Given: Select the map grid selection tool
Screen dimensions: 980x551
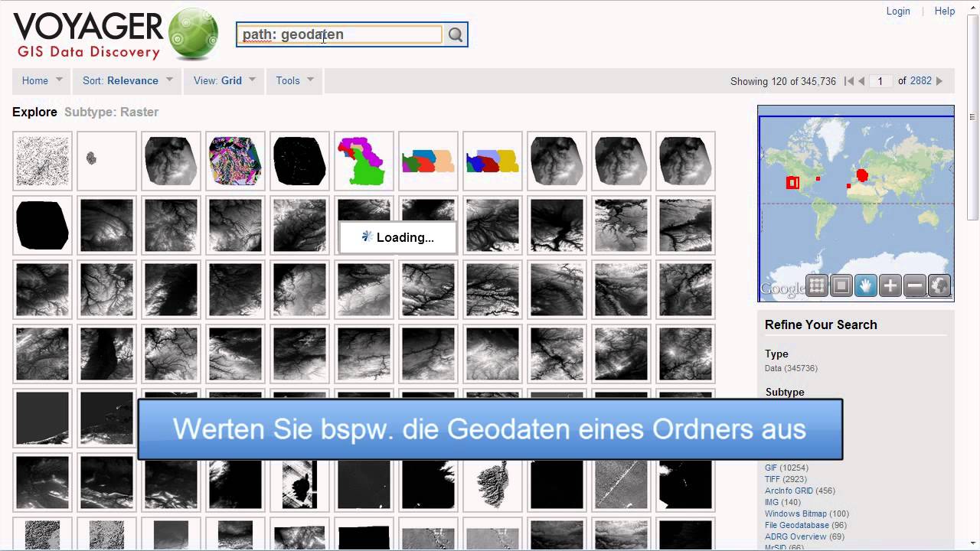Looking at the screenshot, I should [817, 286].
